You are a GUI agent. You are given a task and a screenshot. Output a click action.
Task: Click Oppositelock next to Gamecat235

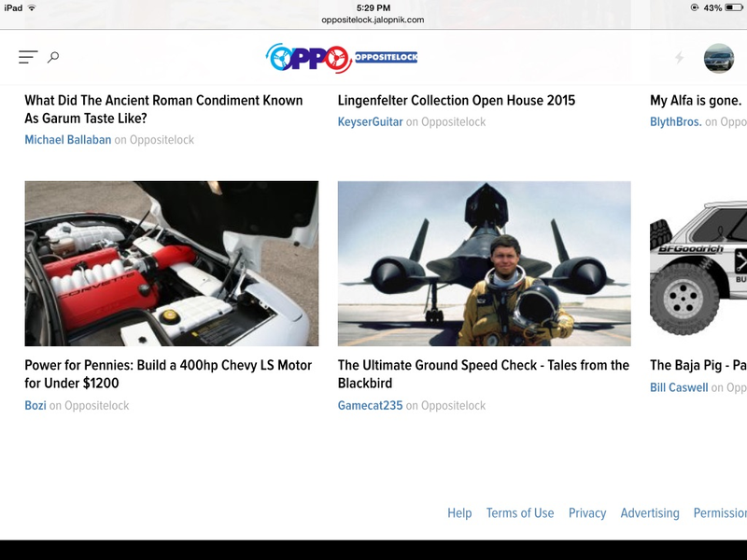pyautogui.click(x=453, y=405)
